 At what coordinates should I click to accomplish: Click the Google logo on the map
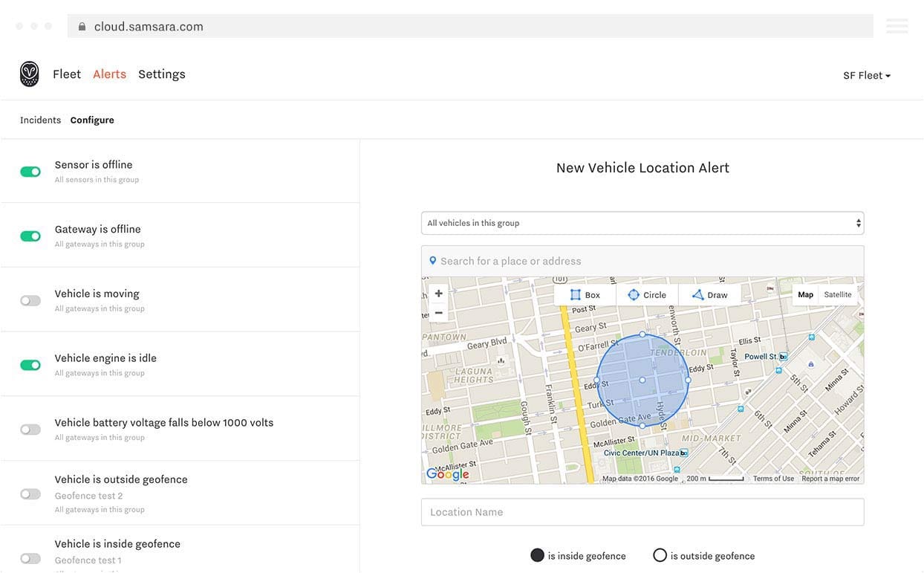447,474
